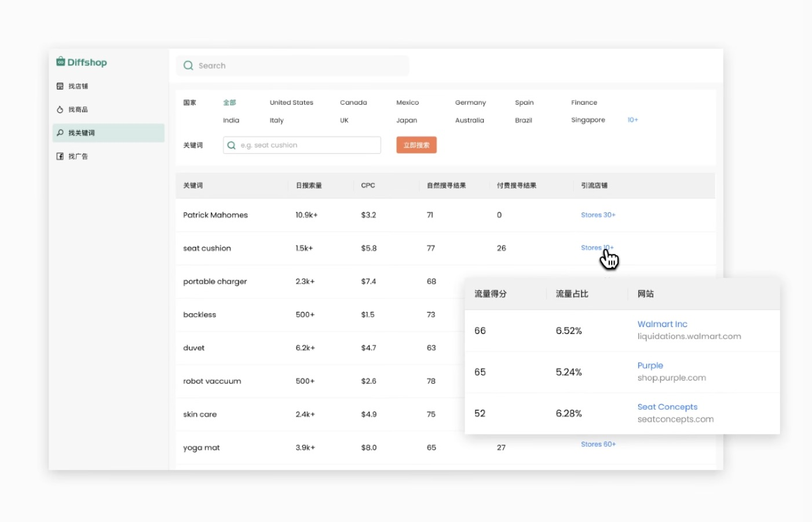The width and height of the screenshot is (812, 522).
Task: Open the Seat Concepts link
Action: point(667,407)
